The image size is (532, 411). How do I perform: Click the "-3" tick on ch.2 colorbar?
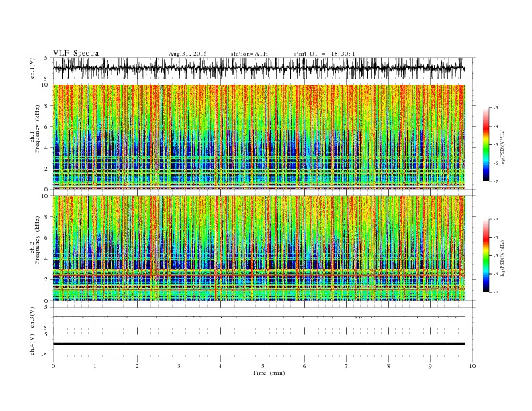click(496, 219)
